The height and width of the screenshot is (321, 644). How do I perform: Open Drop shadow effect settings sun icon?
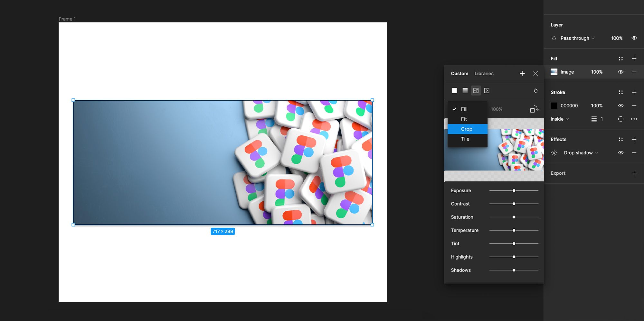[554, 153]
